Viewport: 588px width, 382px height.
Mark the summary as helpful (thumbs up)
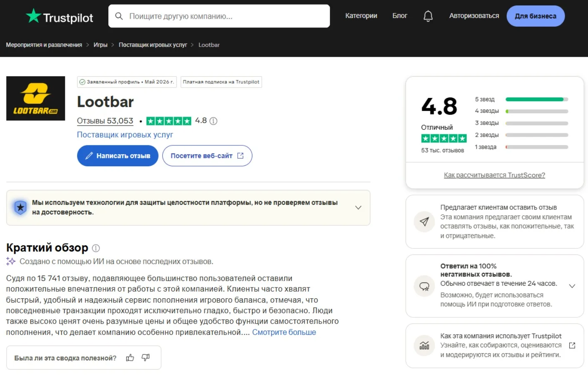(130, 358)
